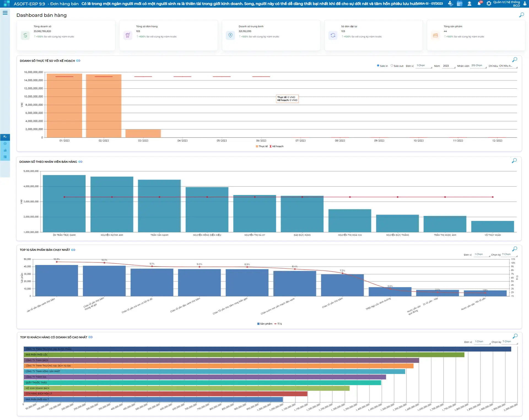Open the hamburger menu in sidebar

5,13
